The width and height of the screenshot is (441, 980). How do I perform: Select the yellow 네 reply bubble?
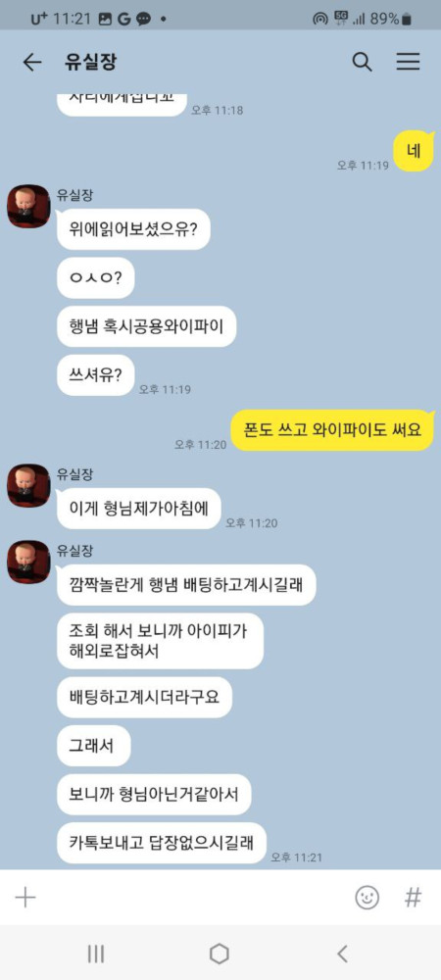point(414,151)
